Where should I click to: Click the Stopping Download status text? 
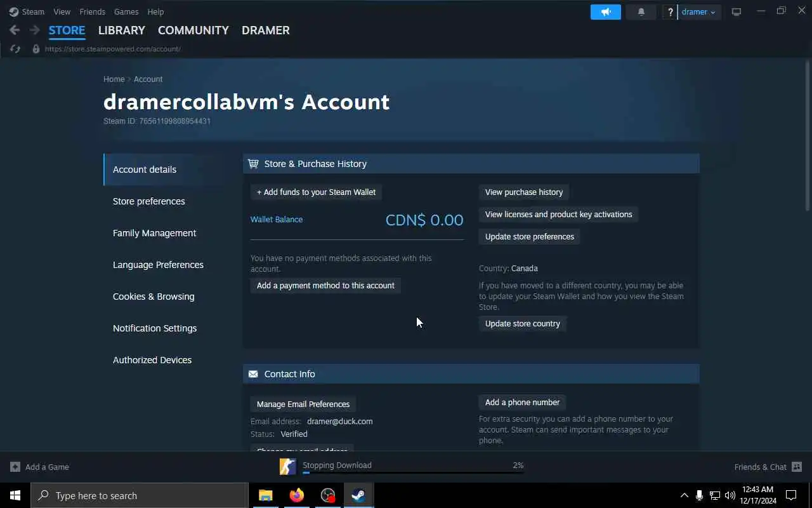click(x=337, y=465)
